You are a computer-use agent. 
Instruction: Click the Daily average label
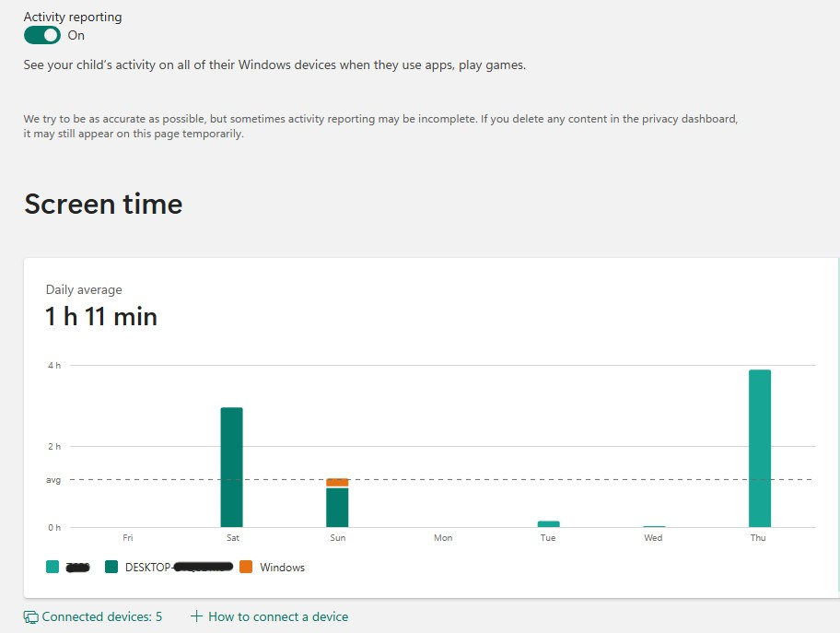coord(84,290)
